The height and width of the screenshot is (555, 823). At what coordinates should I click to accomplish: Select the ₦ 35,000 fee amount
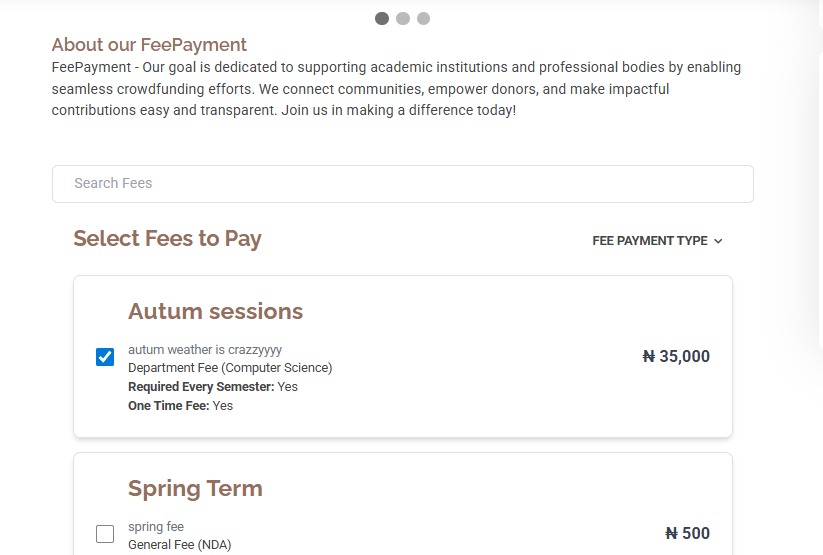[676, 356]
